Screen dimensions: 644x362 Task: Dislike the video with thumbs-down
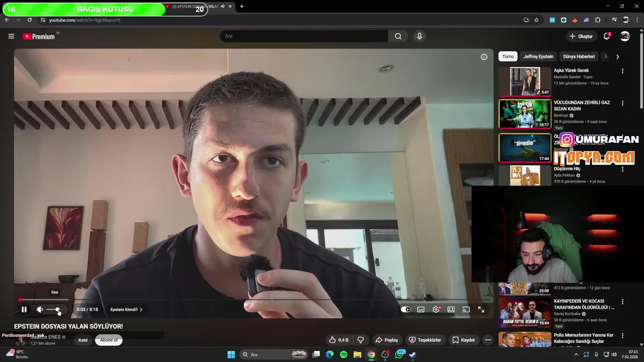point(360,340)
